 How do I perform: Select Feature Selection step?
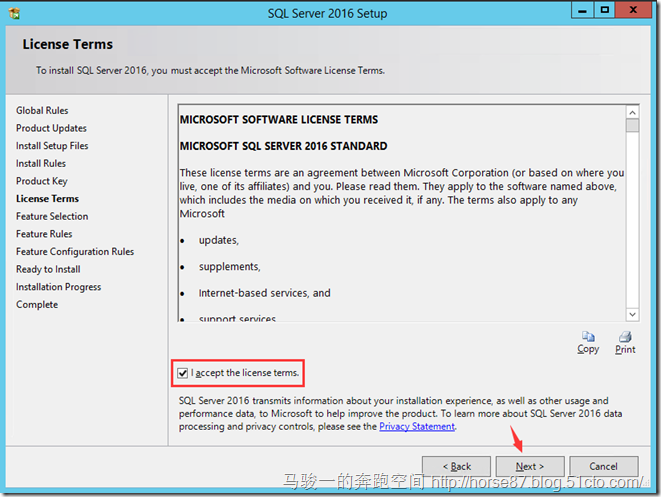52,216
